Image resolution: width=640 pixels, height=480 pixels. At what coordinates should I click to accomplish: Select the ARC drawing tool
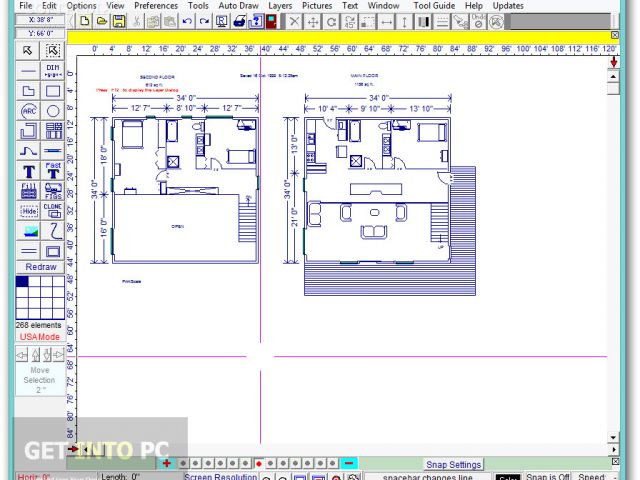[28, 110]
